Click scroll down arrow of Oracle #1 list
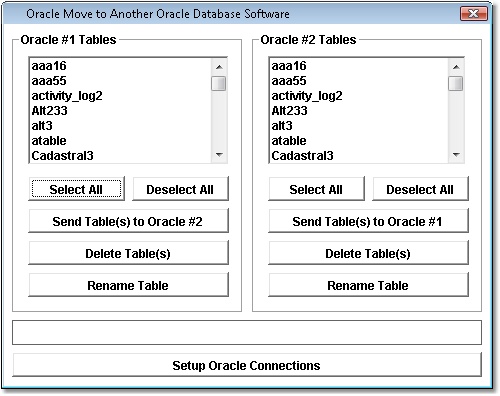This screenshot has width=500, height=396. (x=219, y=155)
